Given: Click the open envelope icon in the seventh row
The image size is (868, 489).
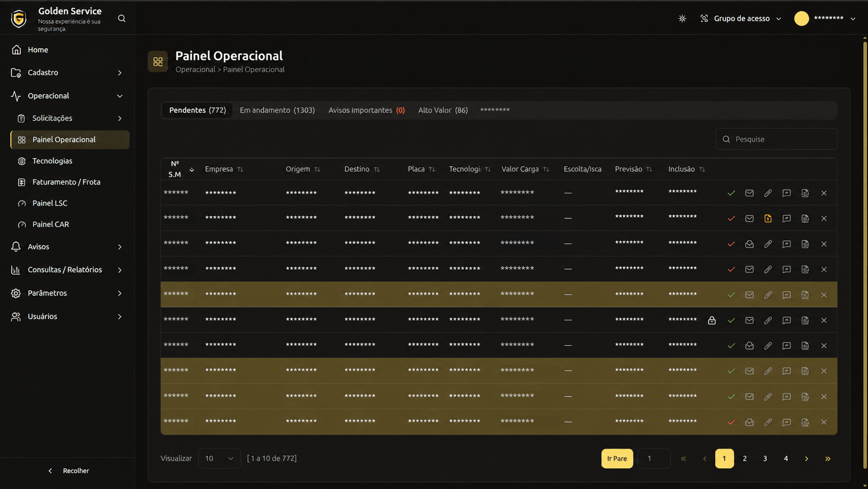Looking at the screenshot, I should [749, 346].
